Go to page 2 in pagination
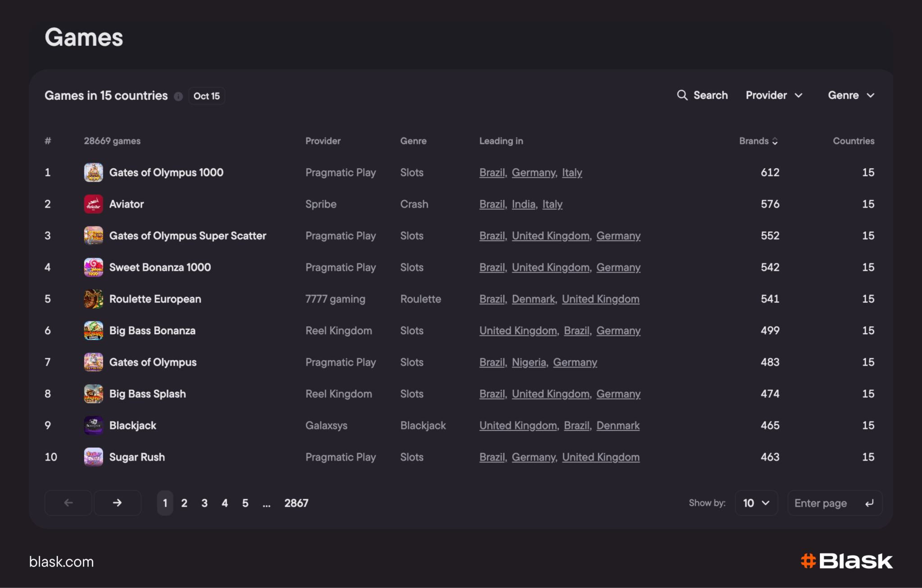922x588 pixels. pos(184,503)
